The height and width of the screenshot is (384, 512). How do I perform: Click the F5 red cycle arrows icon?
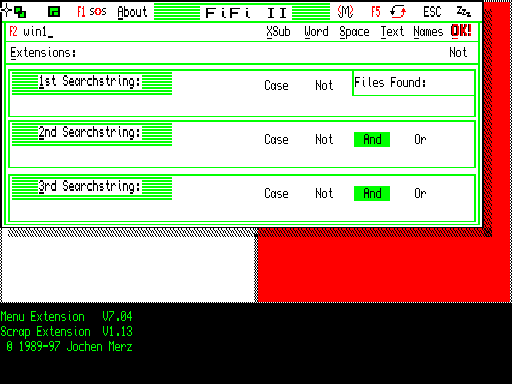[x=389, y=12]
